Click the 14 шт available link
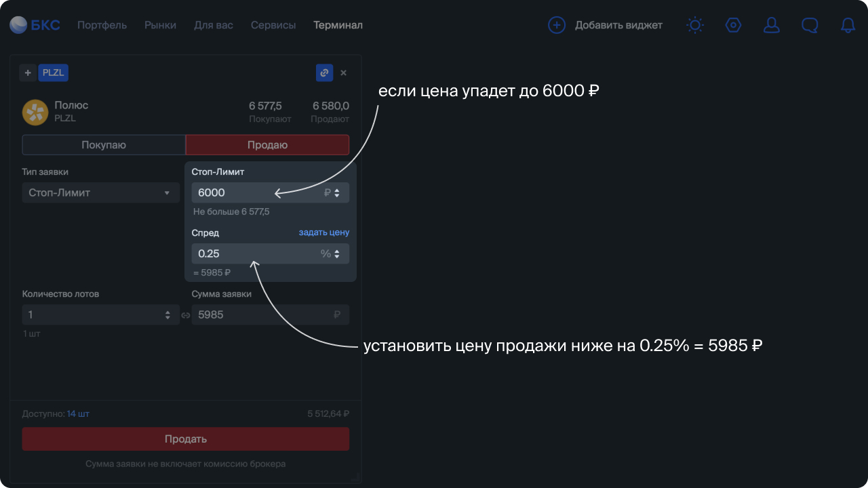The width and height of the screenshot is (868, 488). pyautogui.click(x=78, y=413)
